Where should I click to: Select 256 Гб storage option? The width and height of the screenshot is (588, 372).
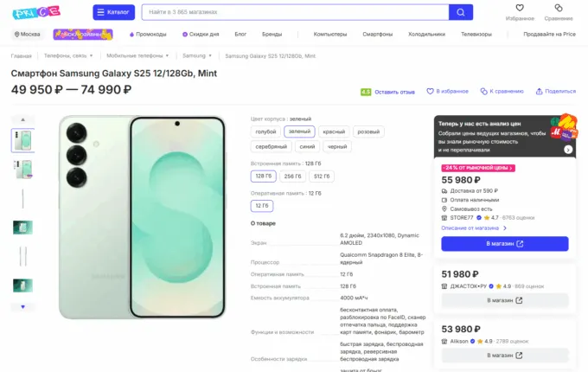[293, 176]
